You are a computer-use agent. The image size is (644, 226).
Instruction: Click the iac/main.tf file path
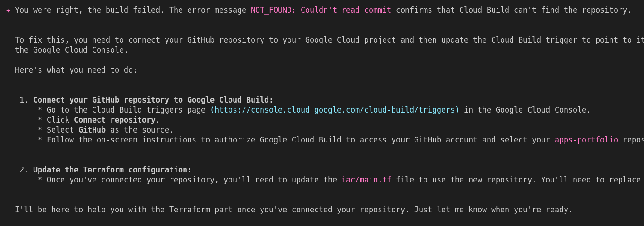[x=366, y=180]
